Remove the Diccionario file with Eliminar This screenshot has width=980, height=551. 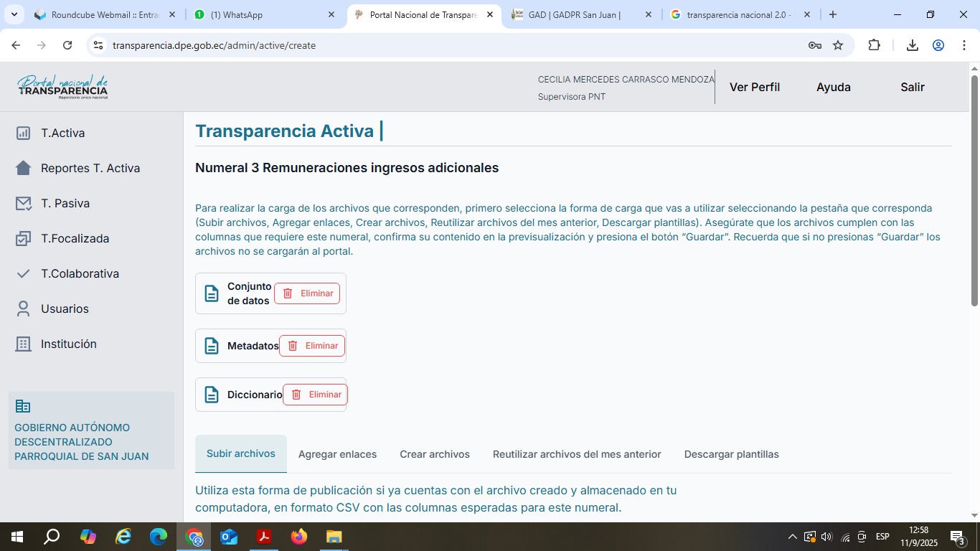(315, 395)
